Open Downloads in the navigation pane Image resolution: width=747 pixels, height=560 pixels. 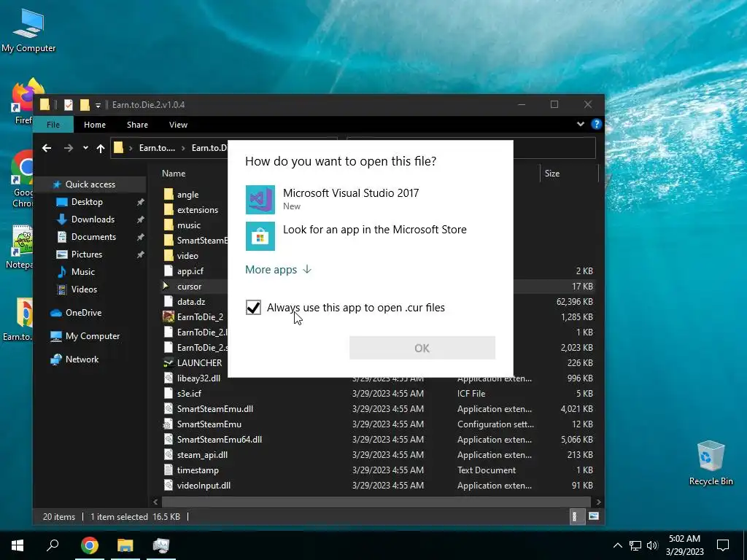click(x=93, y=219)
